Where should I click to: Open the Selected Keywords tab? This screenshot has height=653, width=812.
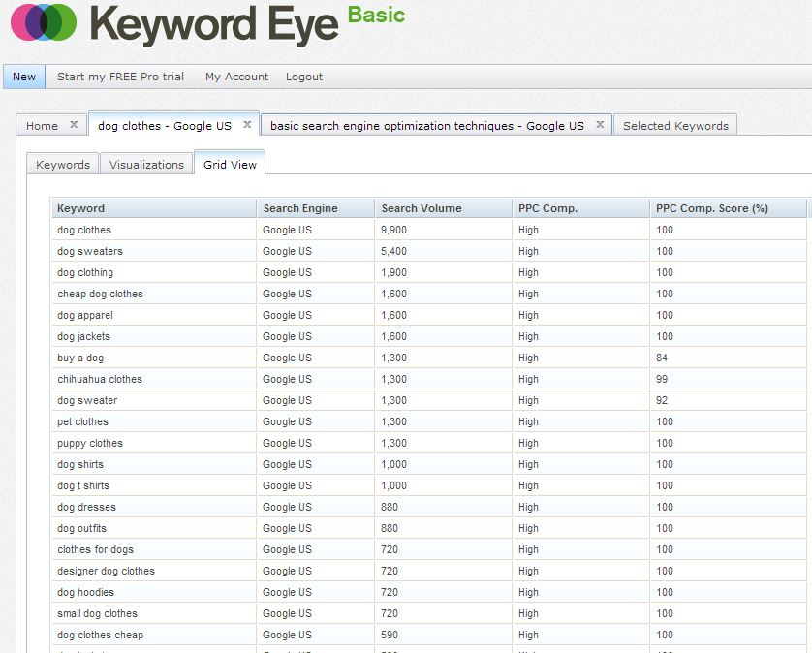(x=675, y=125)
